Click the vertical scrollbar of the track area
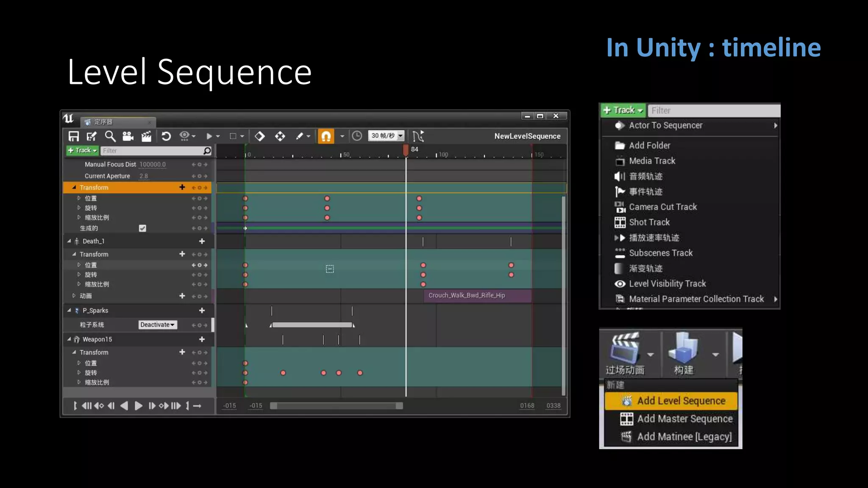This screenshot has width=868, height=488. 564,296
